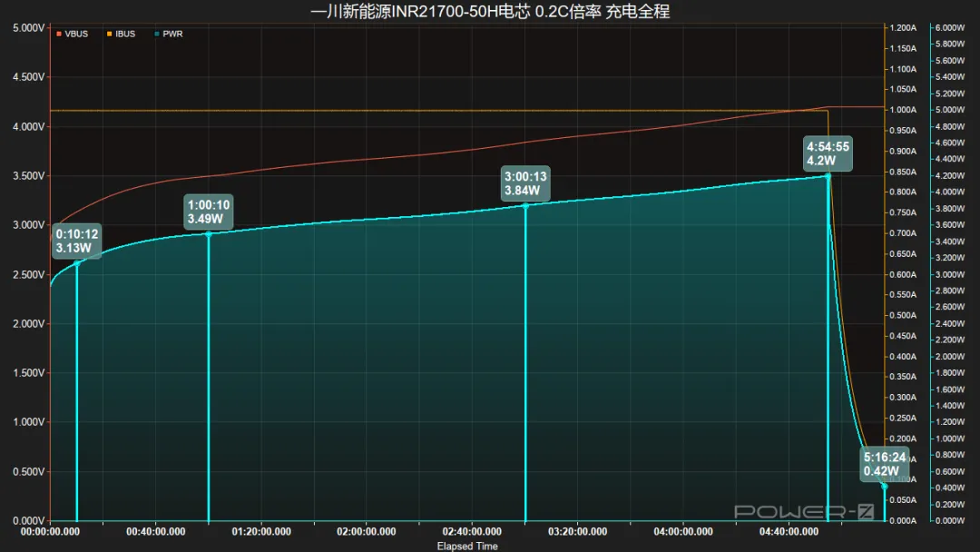Select the 5:16:24 0.42W data marker
980x552 pixels.
click(885, 464)
